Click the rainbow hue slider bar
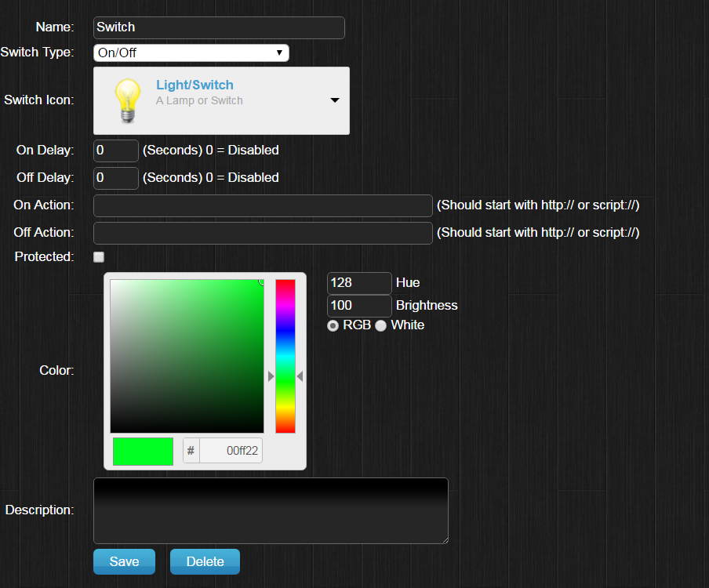709x588 pixels. pyautogui.click(x=285, y=356)
